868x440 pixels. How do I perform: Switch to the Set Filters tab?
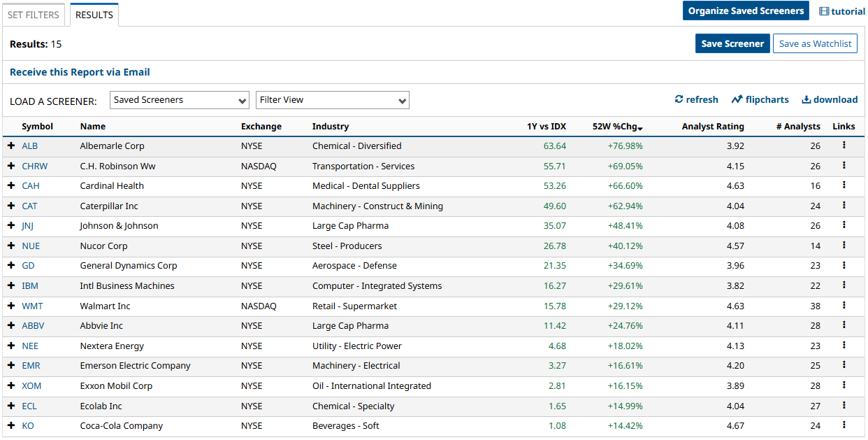[x=34, y=15]
